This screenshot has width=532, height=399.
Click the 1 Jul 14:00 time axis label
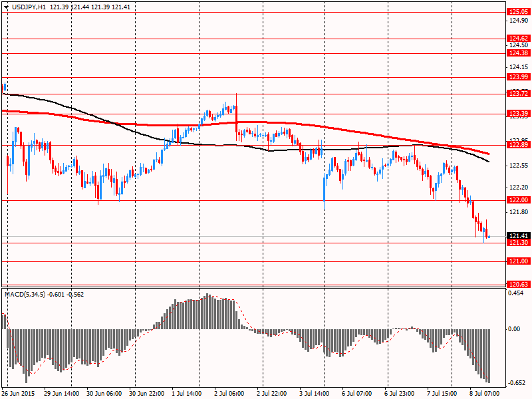click(186, 394)
